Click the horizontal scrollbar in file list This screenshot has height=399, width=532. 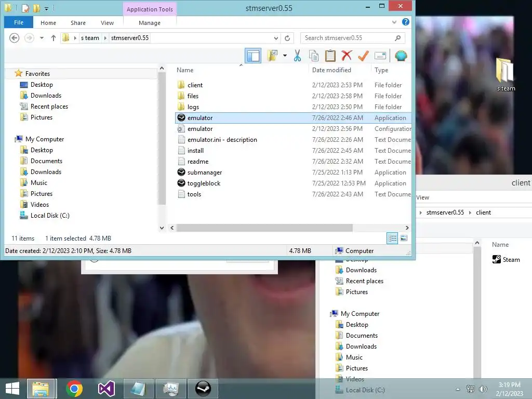coord(264,228)
